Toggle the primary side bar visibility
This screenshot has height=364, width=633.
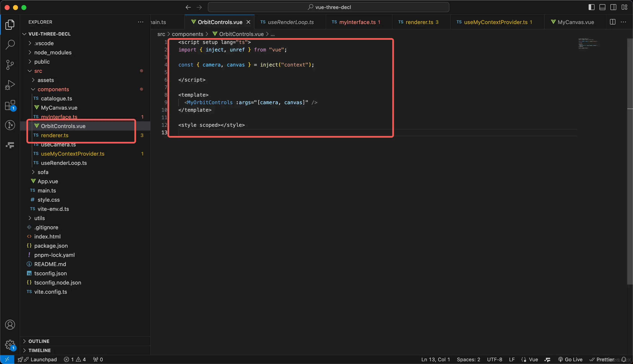(x=592, y=7)
